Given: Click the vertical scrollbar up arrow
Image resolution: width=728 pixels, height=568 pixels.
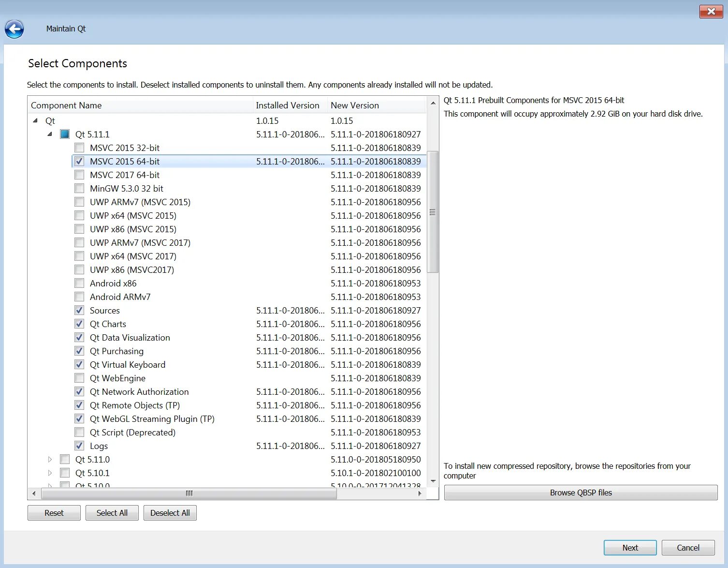Looking at the screenshot, I should tap(433, 103).
